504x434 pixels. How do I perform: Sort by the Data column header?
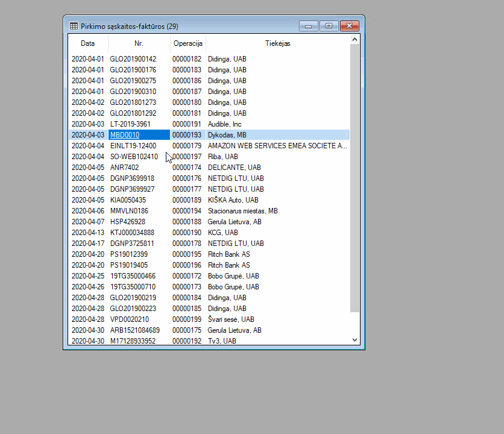point(88,43)
